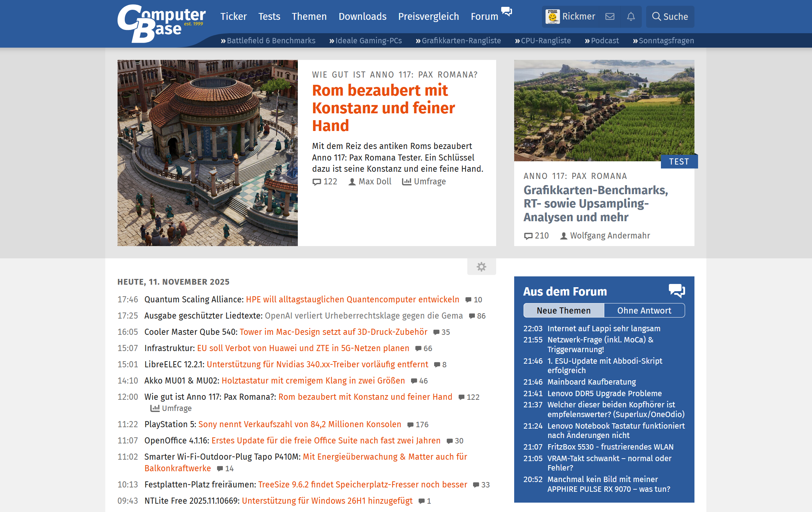
Task: Open the notifications bell icon
Action: pos(631,17)
